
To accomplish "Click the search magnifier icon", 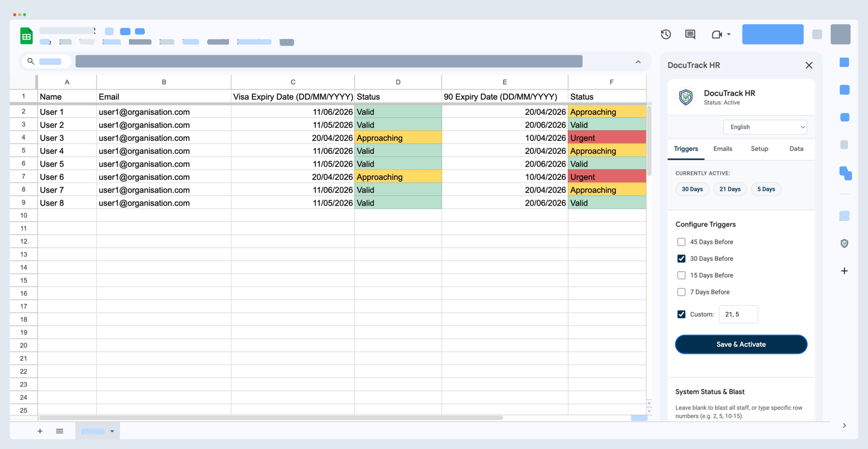I will [31, 61].
